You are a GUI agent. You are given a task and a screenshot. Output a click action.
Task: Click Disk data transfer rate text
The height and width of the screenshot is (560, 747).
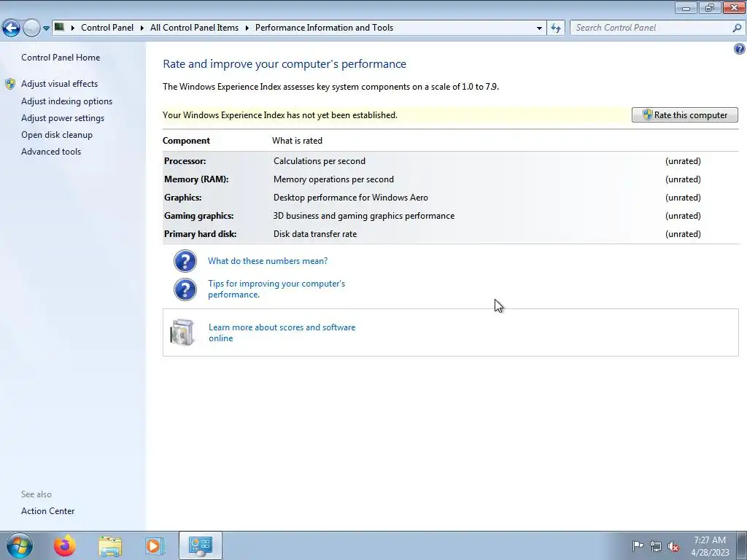[x=315, y=234]
